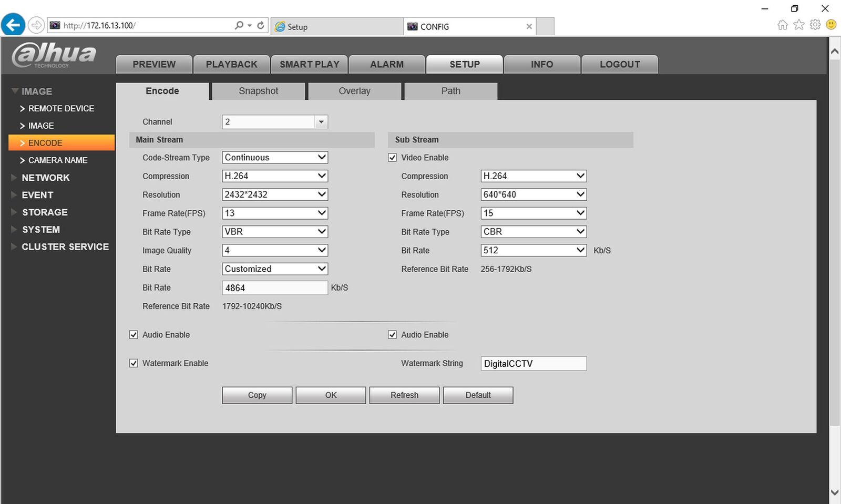Viewport: 841px width, 504px height.
Task: Click the Dahua logo
Action: (54, 55)
